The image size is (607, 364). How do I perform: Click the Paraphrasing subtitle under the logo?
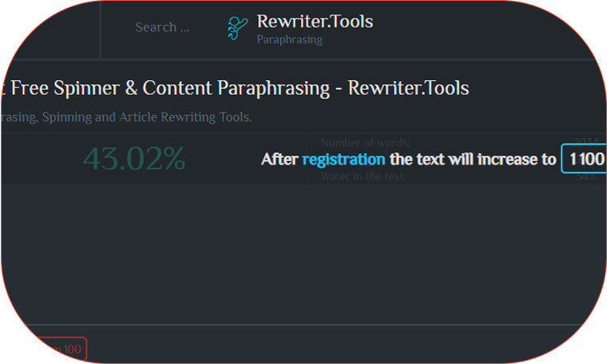click(x=290, y=40)
